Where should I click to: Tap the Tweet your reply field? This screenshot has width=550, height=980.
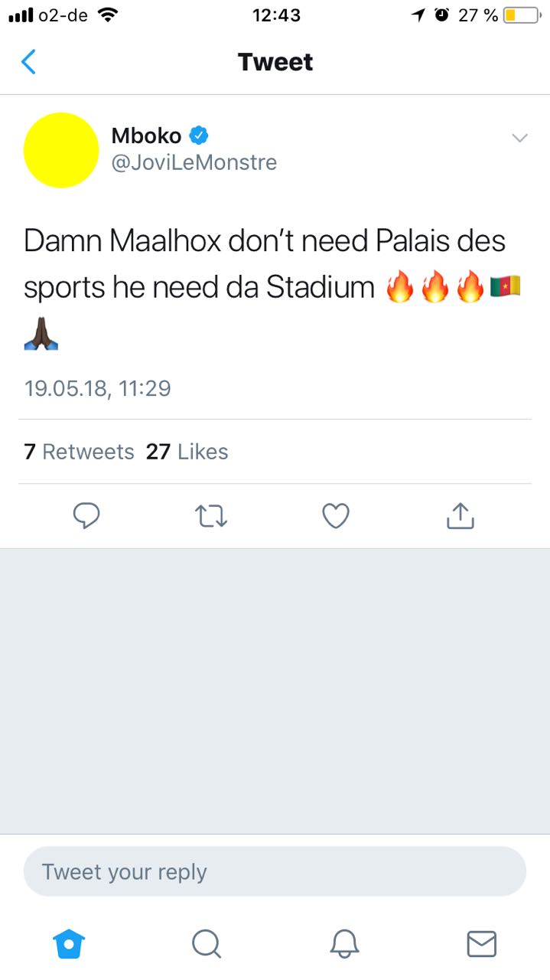click(x=275, y=871)
